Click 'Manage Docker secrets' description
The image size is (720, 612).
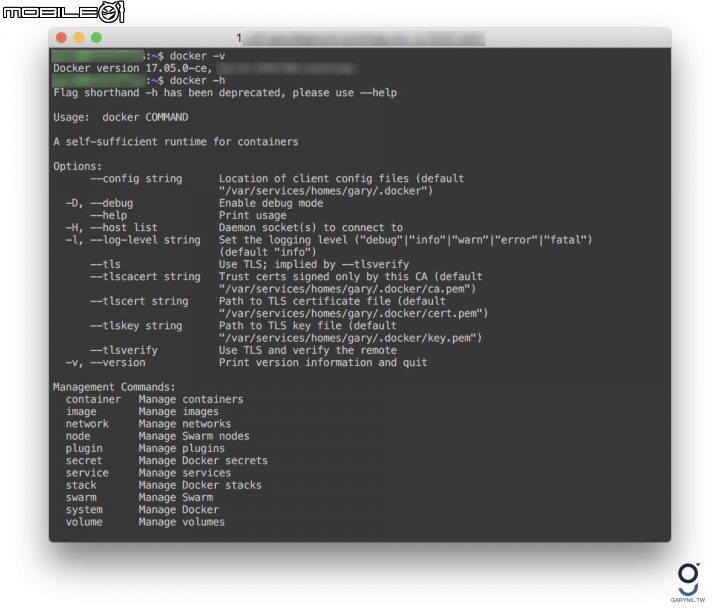pos(203,460)
